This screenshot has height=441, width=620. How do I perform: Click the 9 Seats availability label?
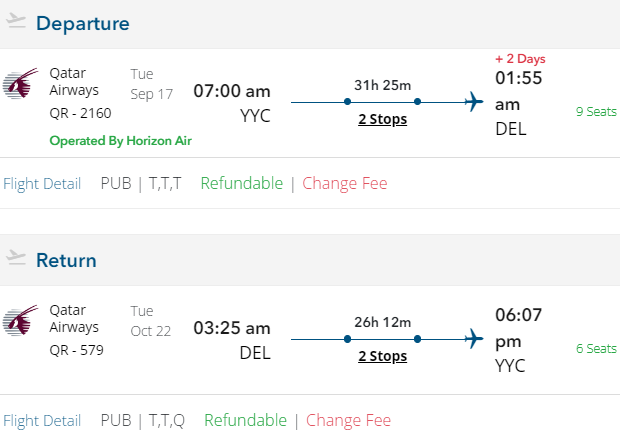pyautogui.click(x=596, y=111)
